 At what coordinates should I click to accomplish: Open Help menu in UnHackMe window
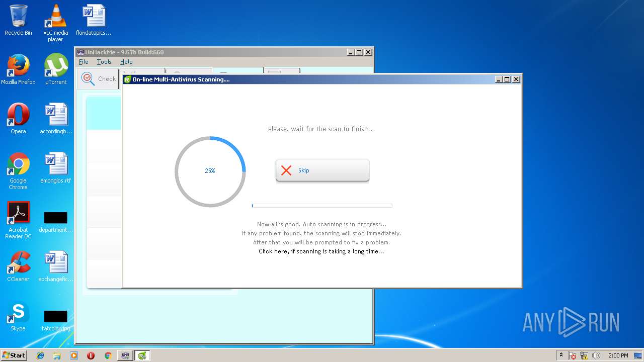pos(126,62)
